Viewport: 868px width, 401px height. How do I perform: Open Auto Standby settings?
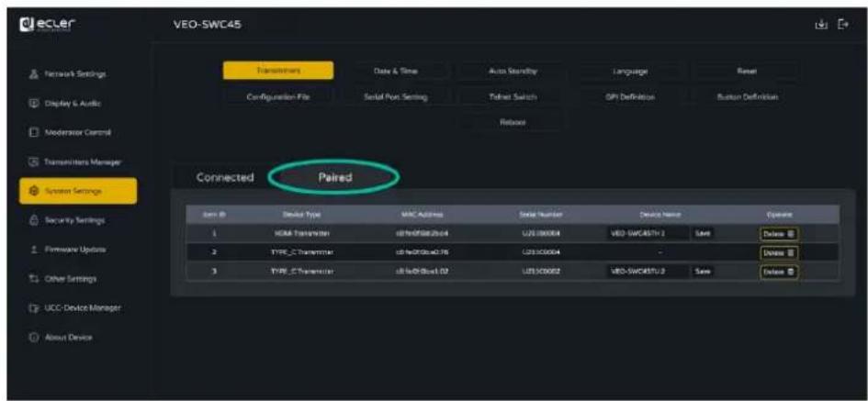click(513, 71)
